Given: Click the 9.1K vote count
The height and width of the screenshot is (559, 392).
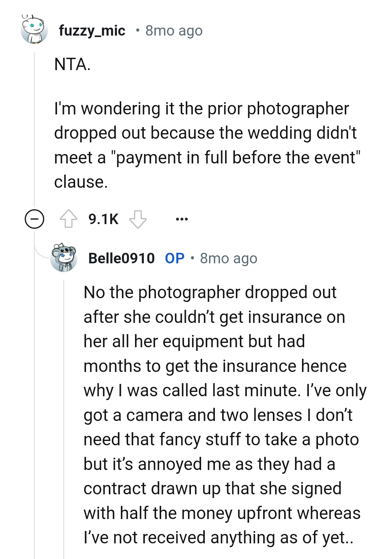Looking at the screenshot, I should (103, 219).
